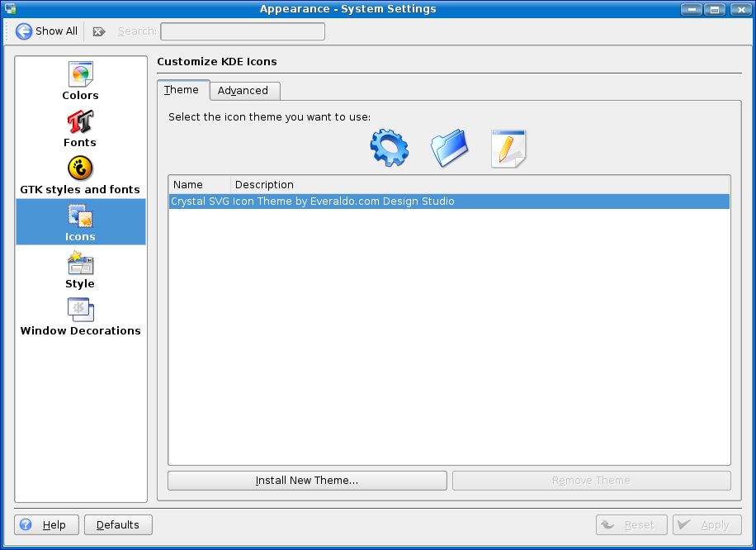
Task: Open the Fonts settings module
Action: pos(80,128)
